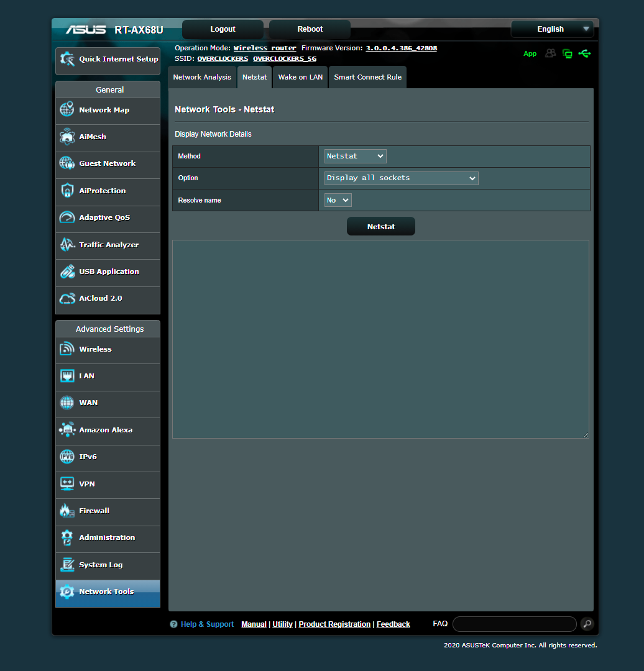The image size is (644, 671).
Task: Click the Adaptive QoS gauge icon
Action: pyautogui.click(x=67, y=217)
